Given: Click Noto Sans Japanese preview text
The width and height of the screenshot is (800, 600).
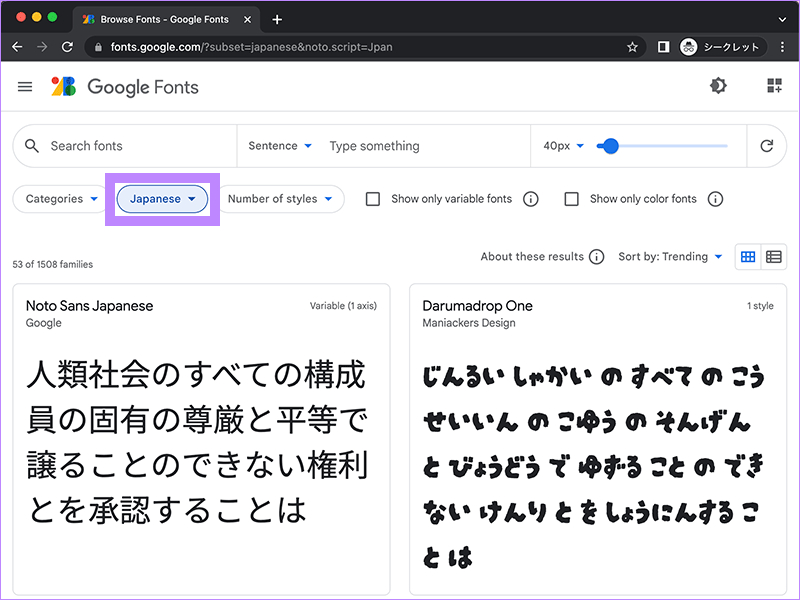Looking at the screenshot, I should point(197,442).
